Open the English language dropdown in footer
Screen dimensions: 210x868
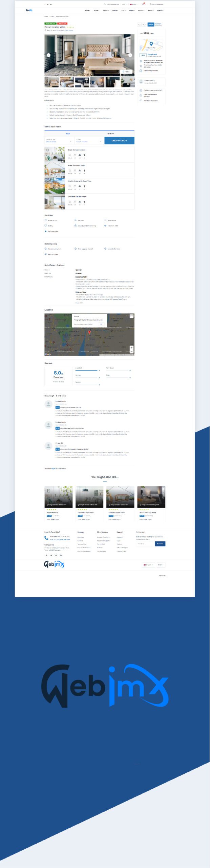[x=148, y=565]
